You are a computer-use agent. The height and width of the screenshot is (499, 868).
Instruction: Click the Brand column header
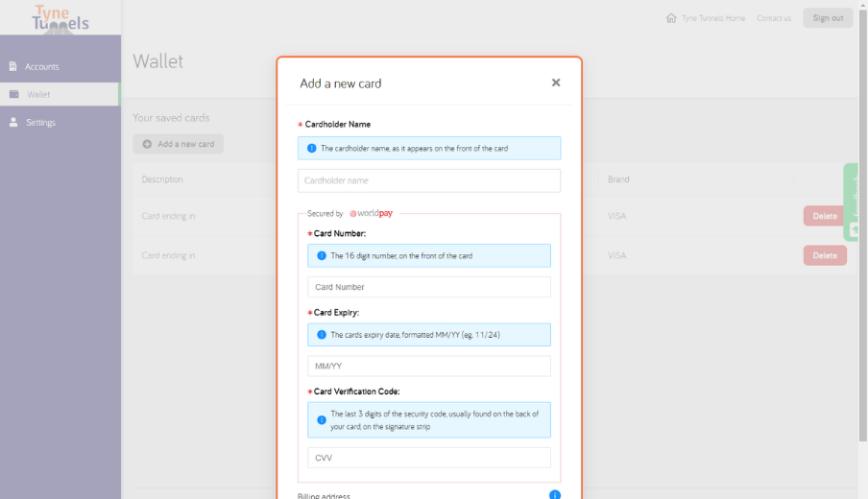(x=618, y=179)
